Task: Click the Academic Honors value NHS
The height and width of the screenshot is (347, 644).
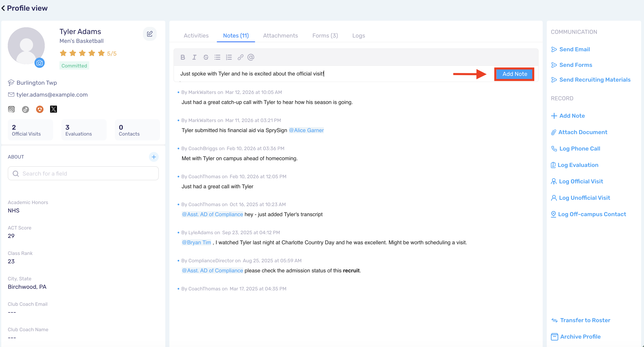Action: pos(14,210)
